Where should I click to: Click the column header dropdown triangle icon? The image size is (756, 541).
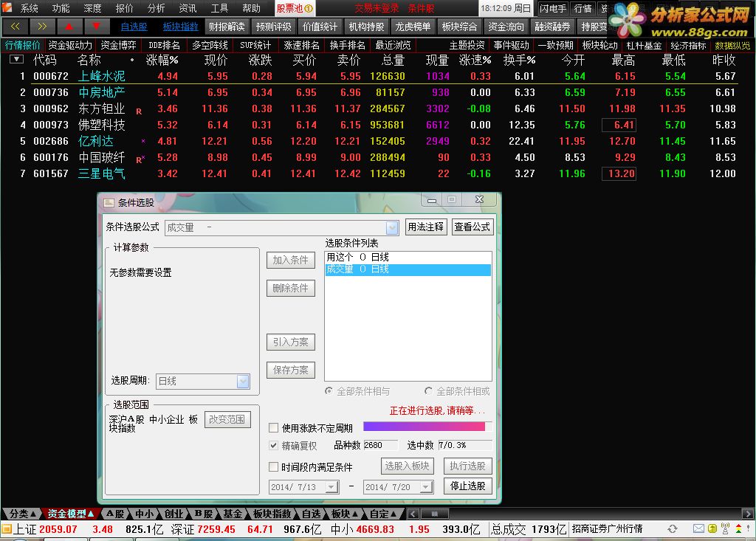coord(16,59)
